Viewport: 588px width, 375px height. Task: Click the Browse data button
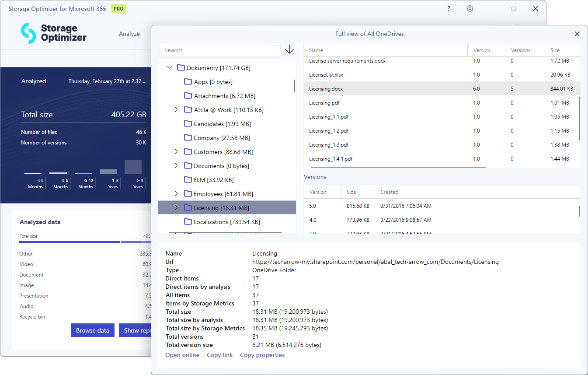[92, 330]
